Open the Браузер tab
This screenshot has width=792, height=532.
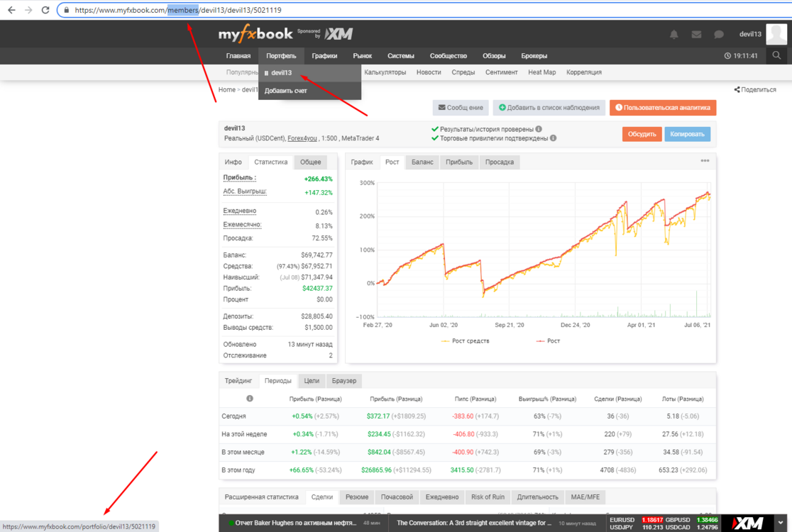click(x=344, y=381)
